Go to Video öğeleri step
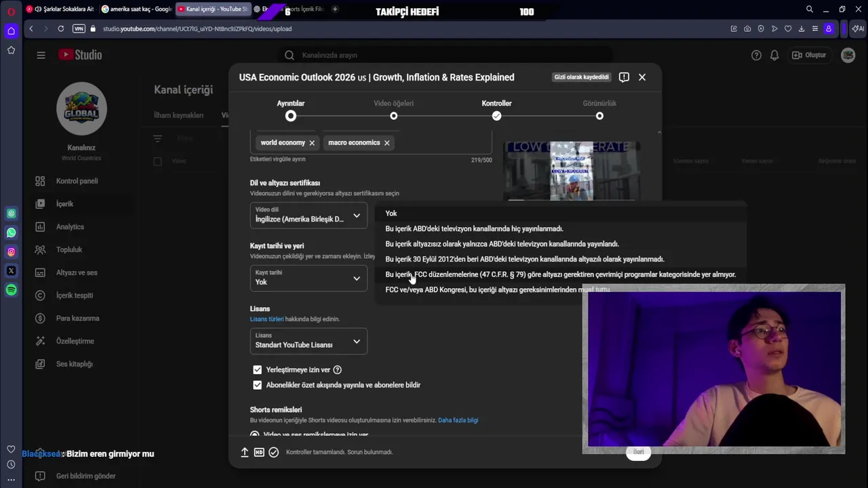The width and height of the screenshot is (868, 488). (x=393, y=110)
